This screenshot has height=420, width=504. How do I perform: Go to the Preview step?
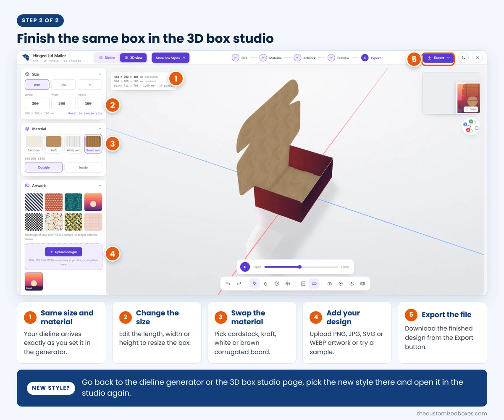click(339, 58)
